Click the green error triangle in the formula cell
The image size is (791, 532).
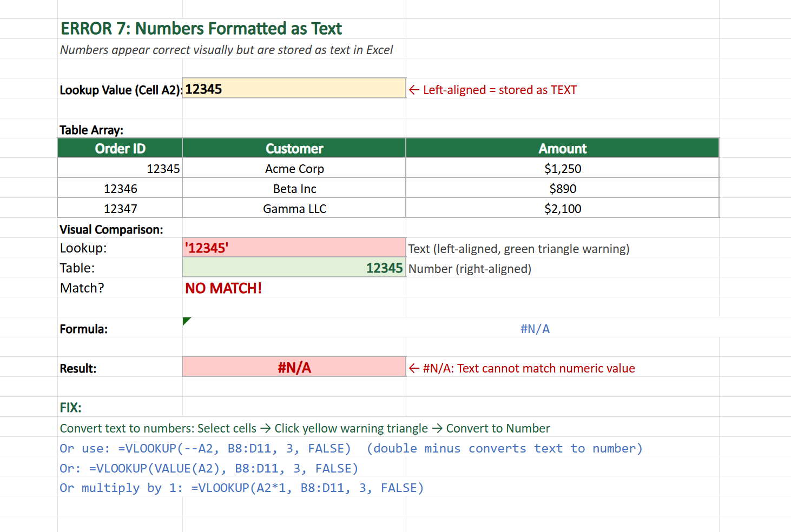pyautogui.click(x=187, y=321)
